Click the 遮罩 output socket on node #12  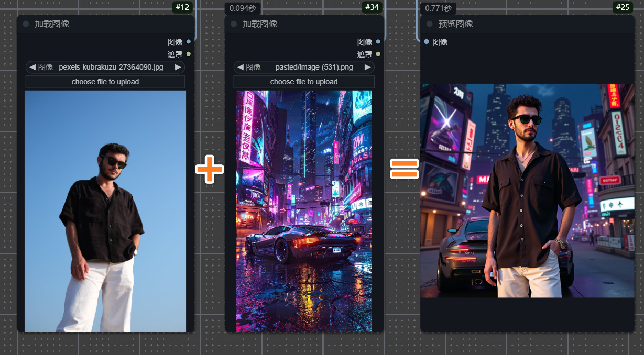point(188,54)
